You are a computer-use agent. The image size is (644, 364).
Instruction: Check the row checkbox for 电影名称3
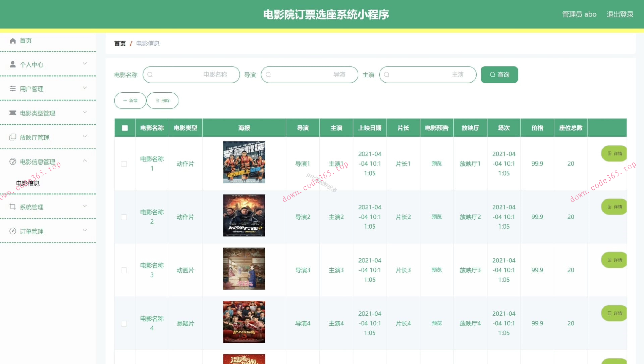(124, 270)
